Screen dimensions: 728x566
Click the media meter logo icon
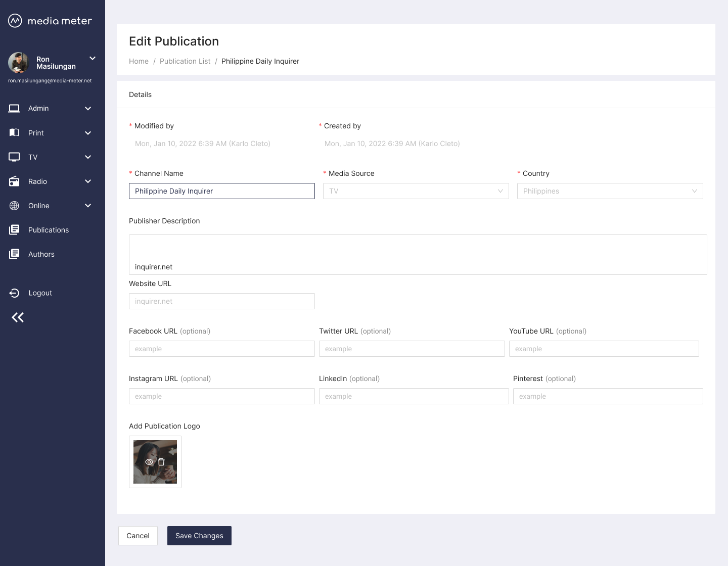(15, 21)
